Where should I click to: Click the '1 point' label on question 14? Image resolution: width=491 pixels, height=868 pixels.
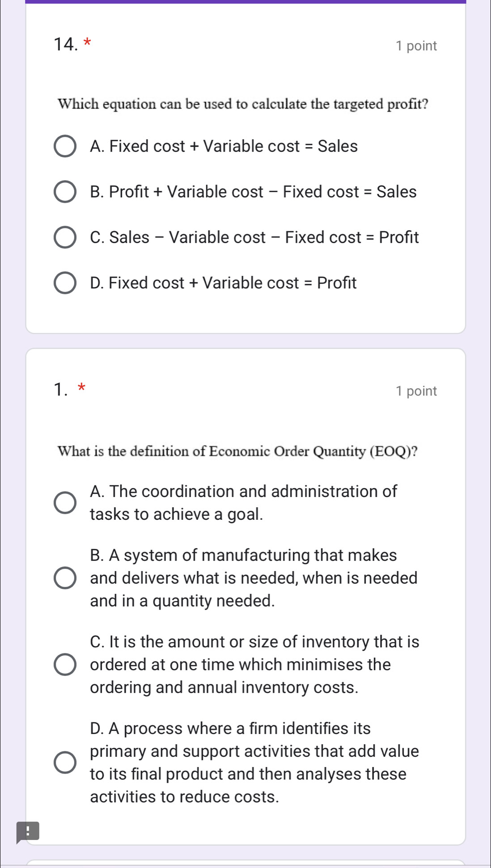(x=416, y=46)
